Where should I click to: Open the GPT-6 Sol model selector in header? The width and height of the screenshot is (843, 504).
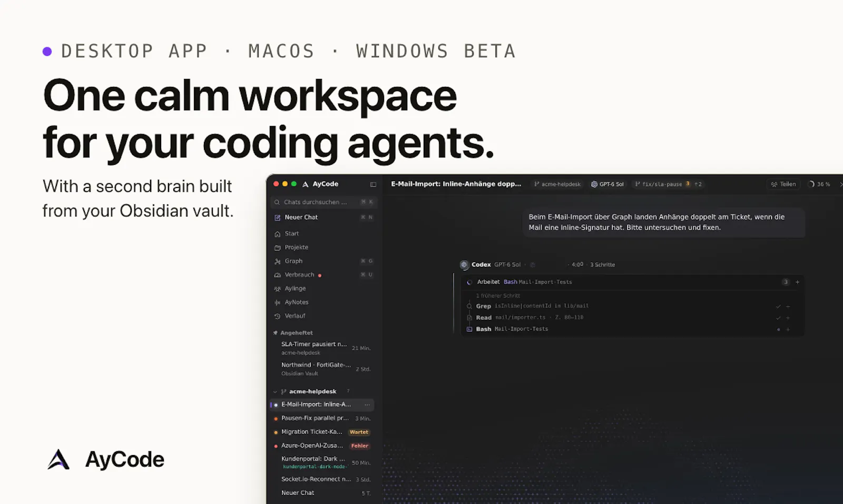pos(607,184)
